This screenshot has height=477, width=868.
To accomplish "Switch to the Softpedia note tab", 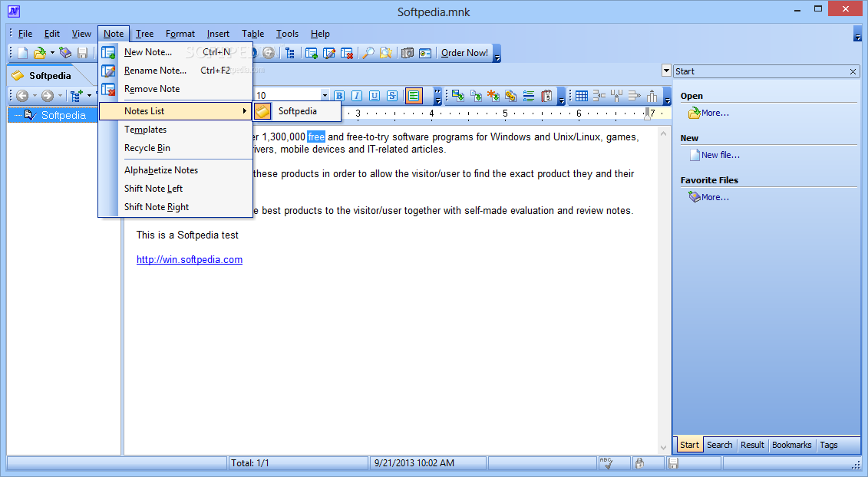I will tap(50, 75).
